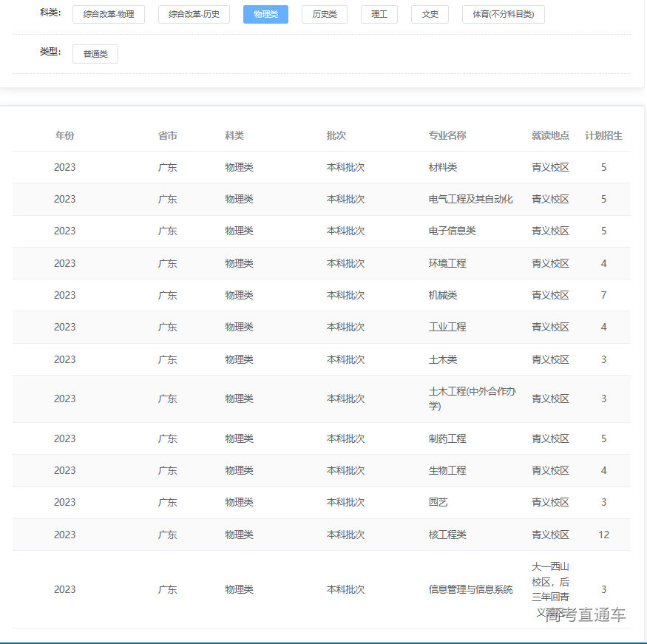647x644 pixels.
Task: Enable the 理工 subject filter
Action: click(x=379, y=13)
